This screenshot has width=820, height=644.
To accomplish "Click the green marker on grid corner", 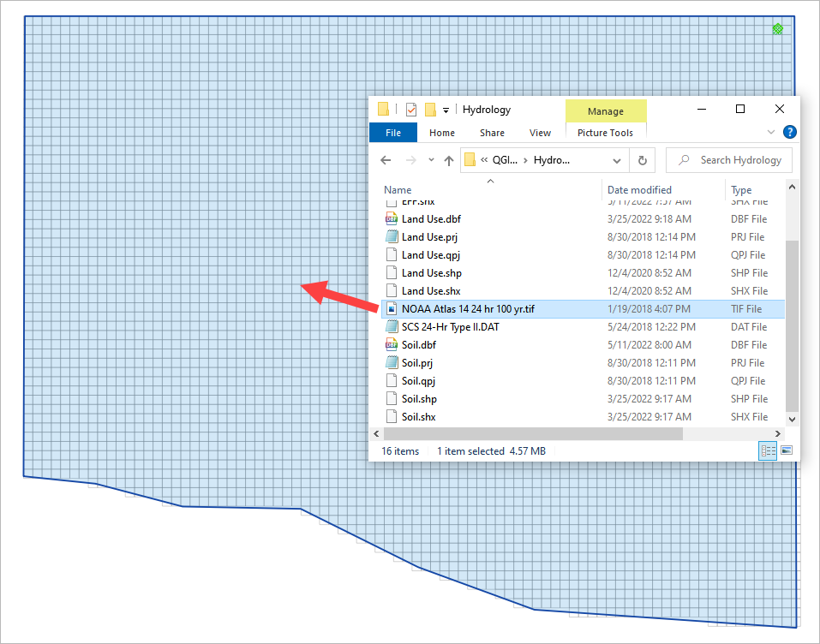I will point(777,29).
